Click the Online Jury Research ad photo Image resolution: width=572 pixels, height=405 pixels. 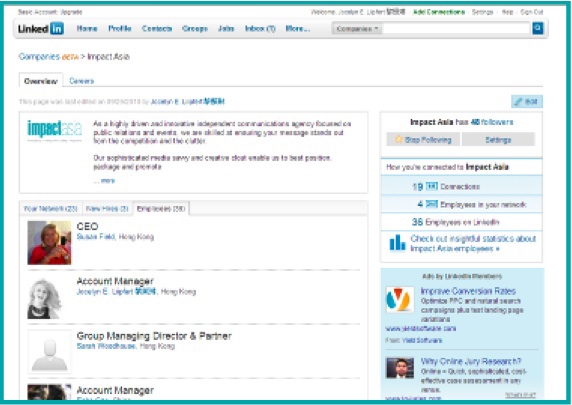[x=400, y=367]
